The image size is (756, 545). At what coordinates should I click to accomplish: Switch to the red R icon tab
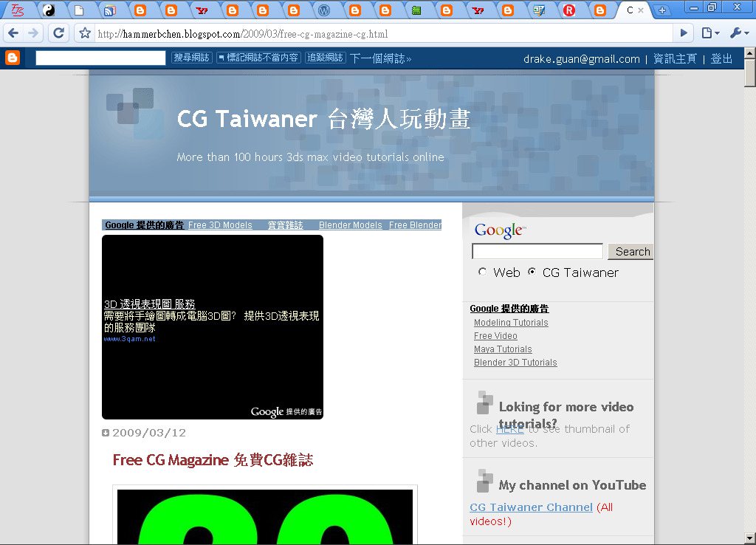(569, 10)
